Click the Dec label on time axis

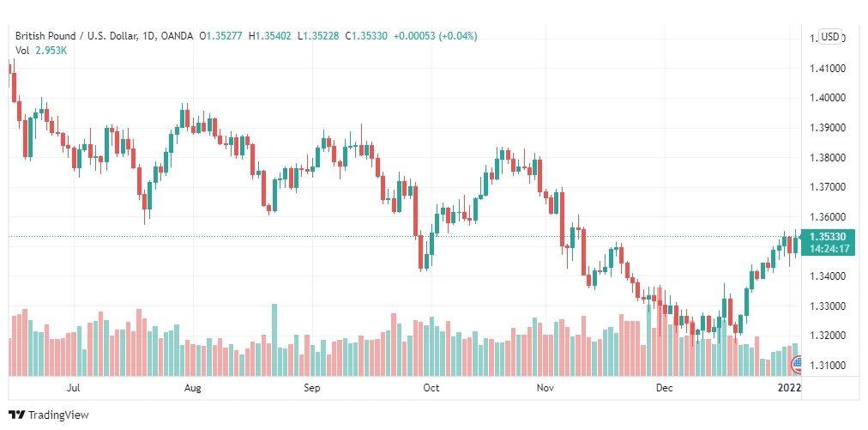pyautogui.click(x=664, y=388)
